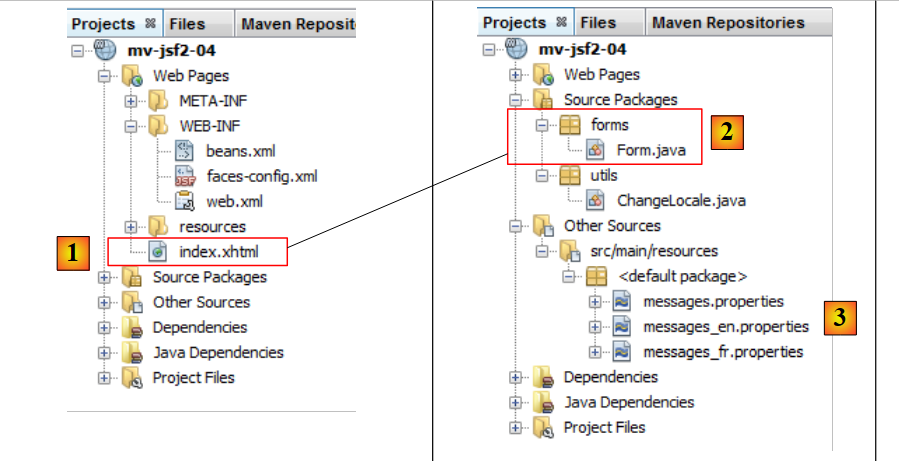Viewport: 899px width, 461px height.
Task: Click the web.xml file icon
Action: (x=185, y=202)
